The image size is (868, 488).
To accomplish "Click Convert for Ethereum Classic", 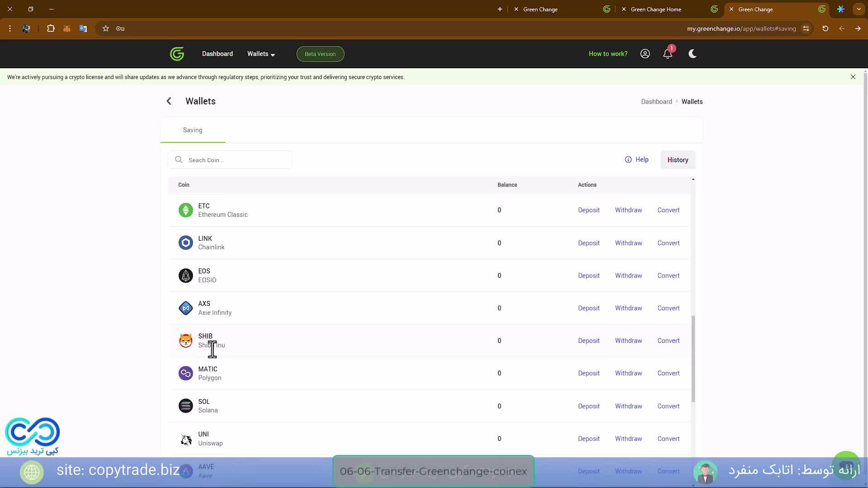I will click(668, 210).
